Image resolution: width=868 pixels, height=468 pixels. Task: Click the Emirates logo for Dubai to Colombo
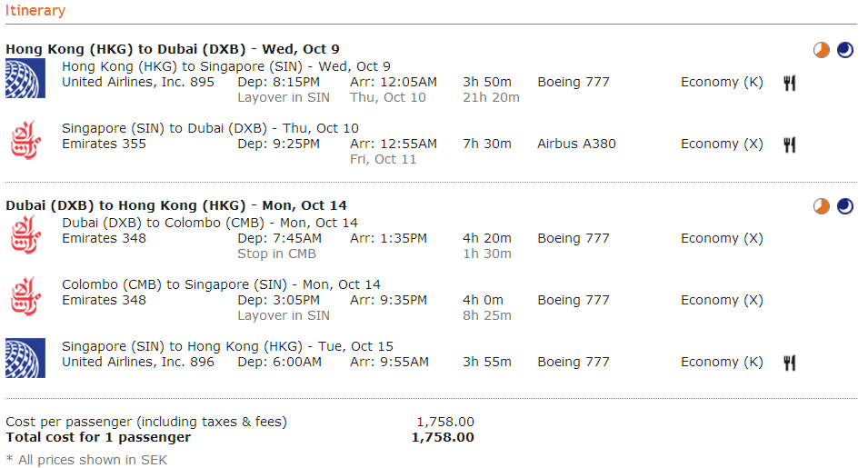(25, 235)
